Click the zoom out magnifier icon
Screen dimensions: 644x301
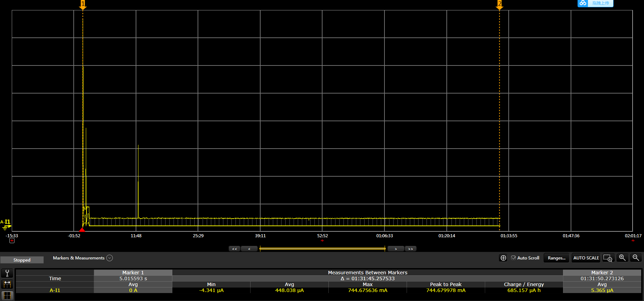point(636,258)
